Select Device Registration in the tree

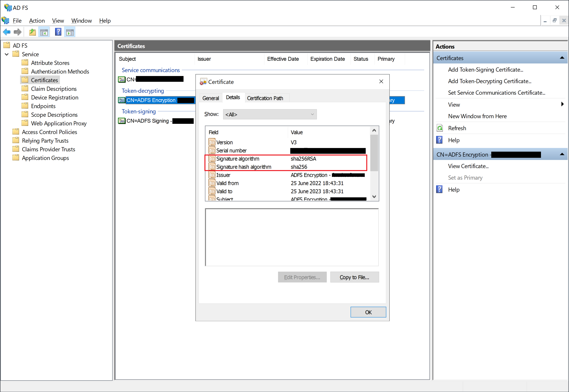coord(55,97)
